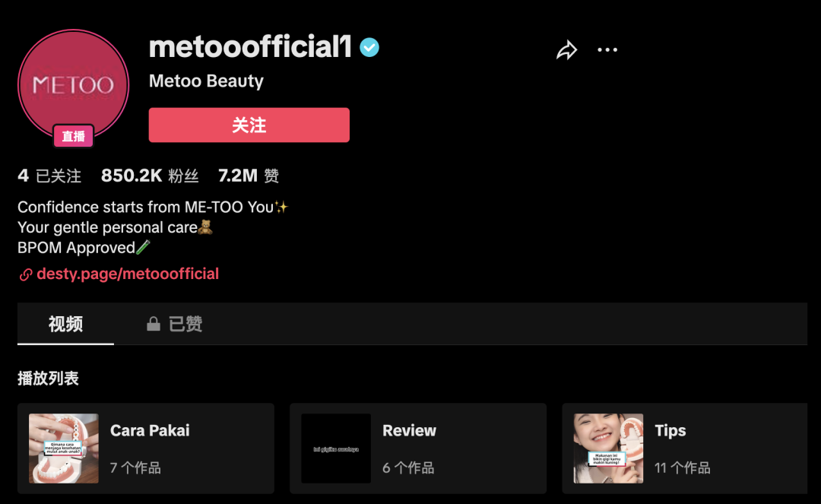821x504 pixels.
Task: Switch to the 视频 videos tab
Action: [x=65, y=325]
